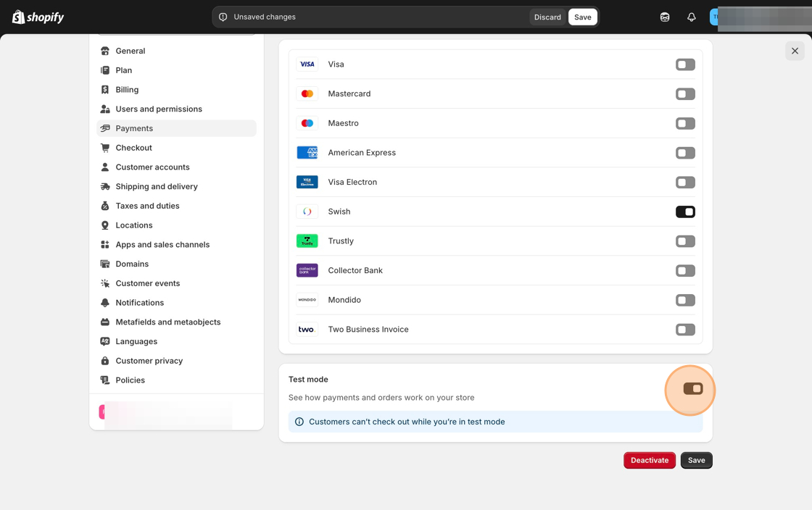Screen dimensions: 812x510
Task: Click the Unsaved changes warning icon
Action: click(x=223, y=17)
